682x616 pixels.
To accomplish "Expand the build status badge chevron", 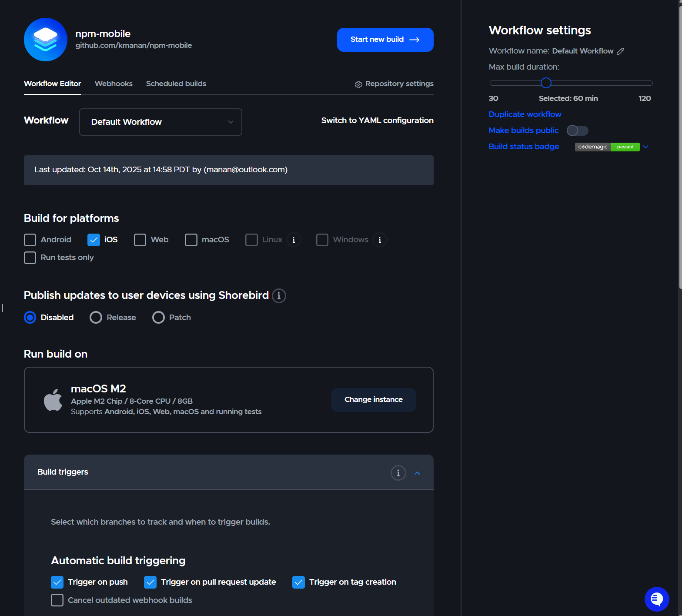I will 646,147.
